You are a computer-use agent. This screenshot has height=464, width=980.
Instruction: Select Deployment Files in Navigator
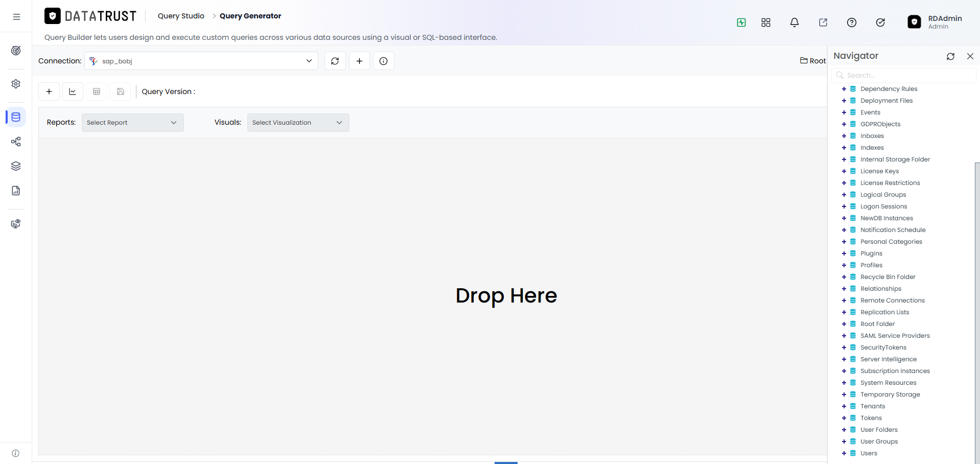(886, 101)
